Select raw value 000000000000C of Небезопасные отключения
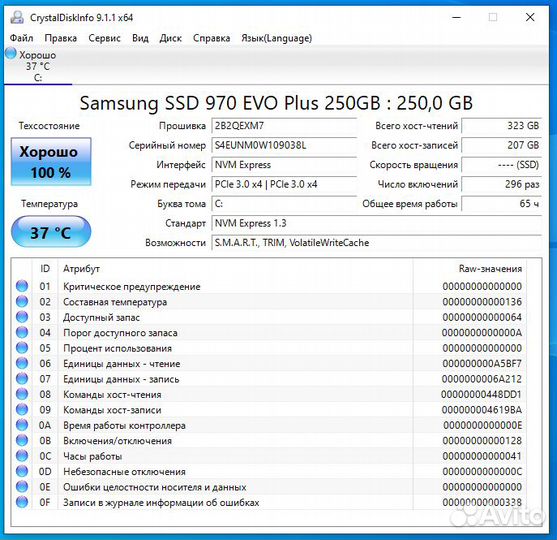 [x=482, y=472]
